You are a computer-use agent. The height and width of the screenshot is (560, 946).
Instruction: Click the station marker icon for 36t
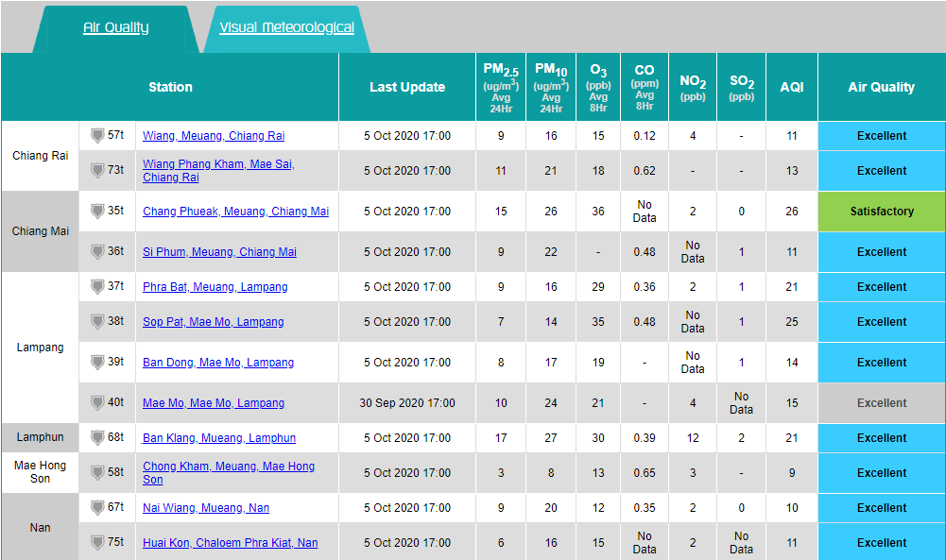pos(97,251)
